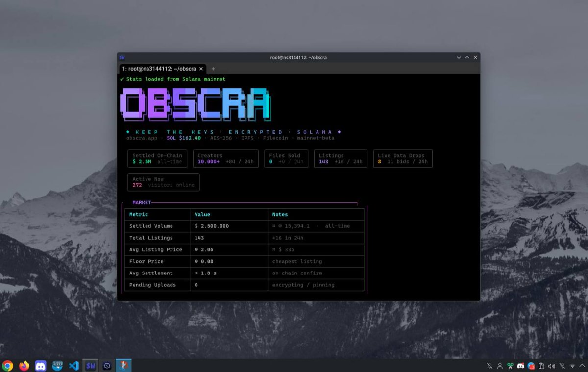The width and height of the screenshot is (588, 372).
Task: Open the clipboard manager tray icon
Action: pos(541,366)
